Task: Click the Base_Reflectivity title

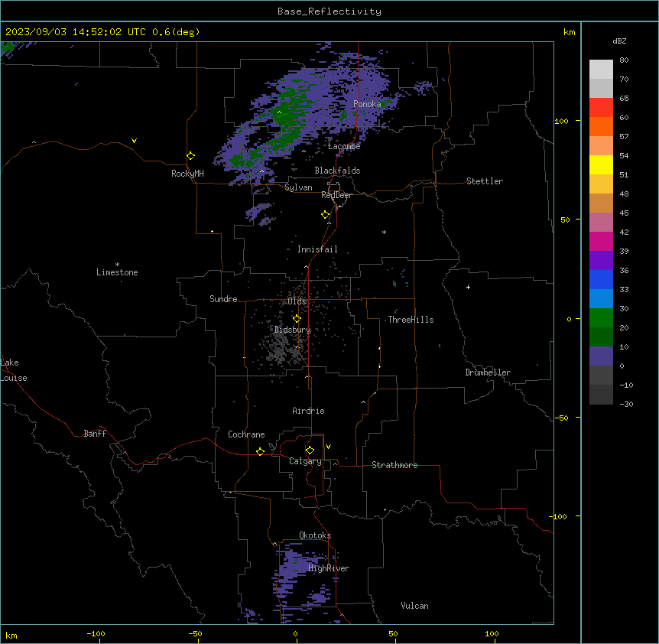Action: tap(329, 11)
